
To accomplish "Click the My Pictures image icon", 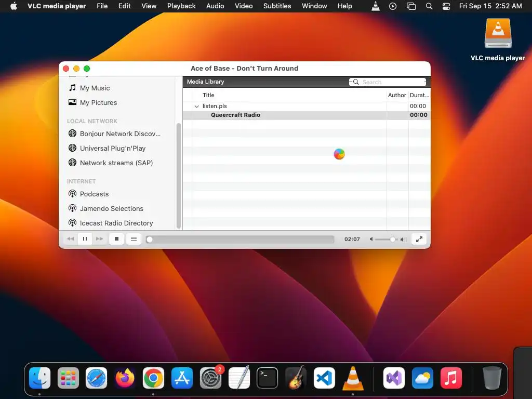I will click(x=72, y=102).
